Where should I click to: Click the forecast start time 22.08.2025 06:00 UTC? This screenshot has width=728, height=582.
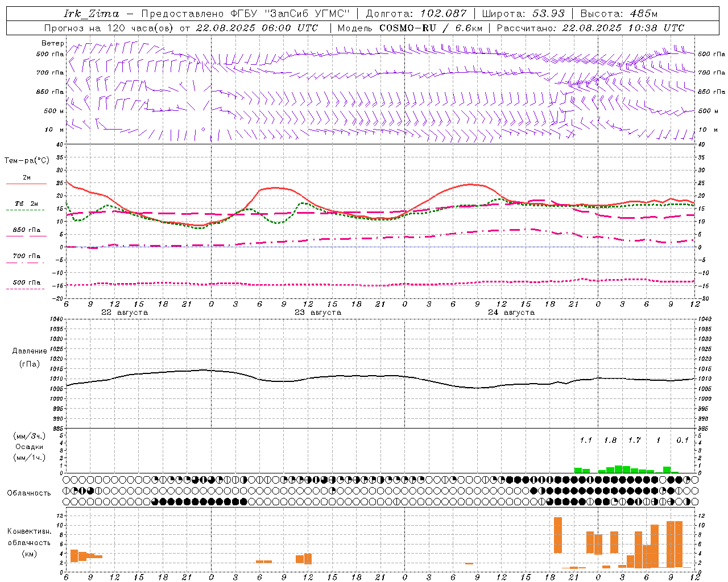[257, 28]
